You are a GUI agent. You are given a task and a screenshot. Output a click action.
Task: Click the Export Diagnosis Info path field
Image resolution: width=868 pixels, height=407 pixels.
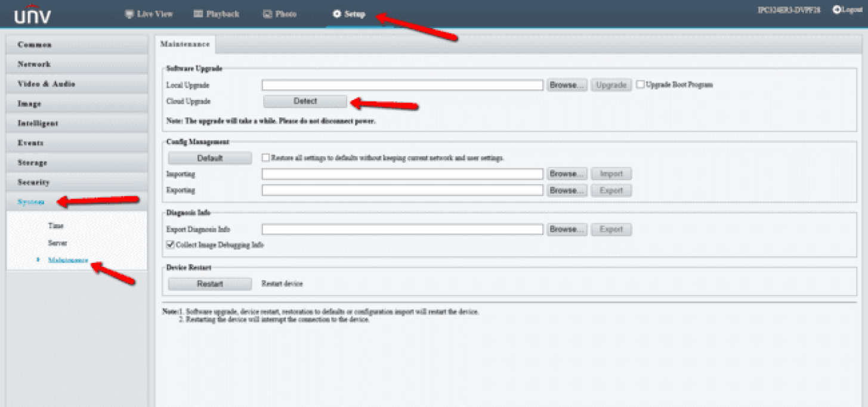pyautogui.click(x=402, y=229)
